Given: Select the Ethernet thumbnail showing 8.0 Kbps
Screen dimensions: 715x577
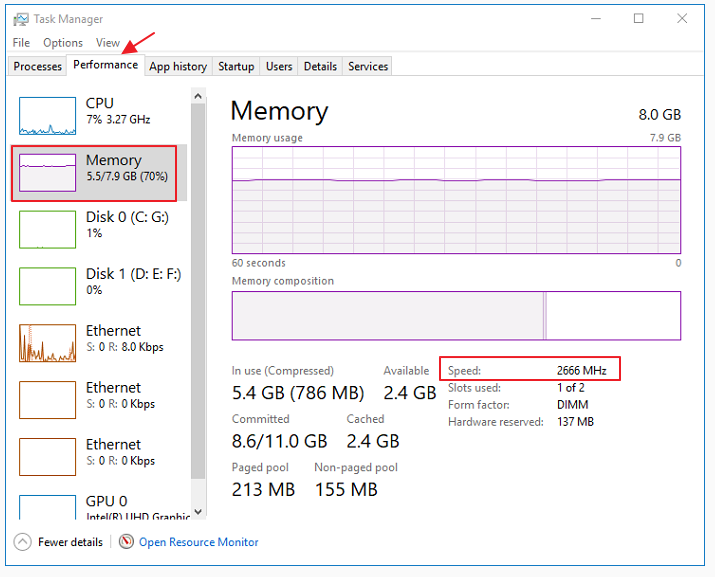Looking at the screenshot, I should (47, 343).
